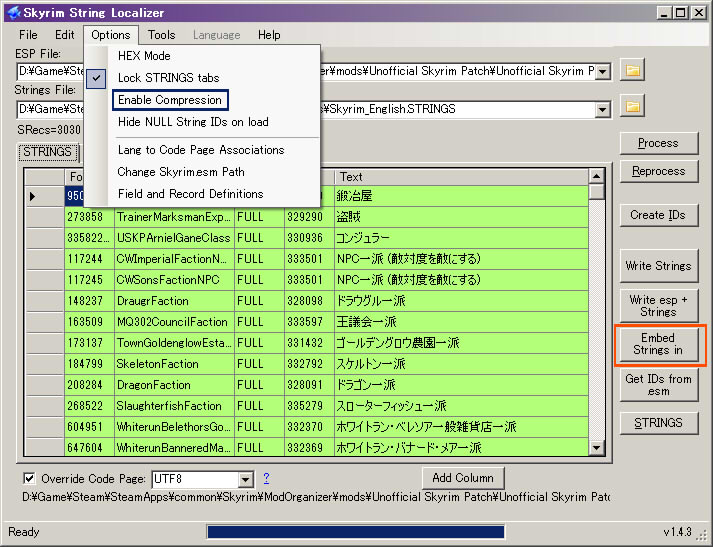
Task: Select the STRINGS tab
Action: pyautogui.click(x=47, y=152)
